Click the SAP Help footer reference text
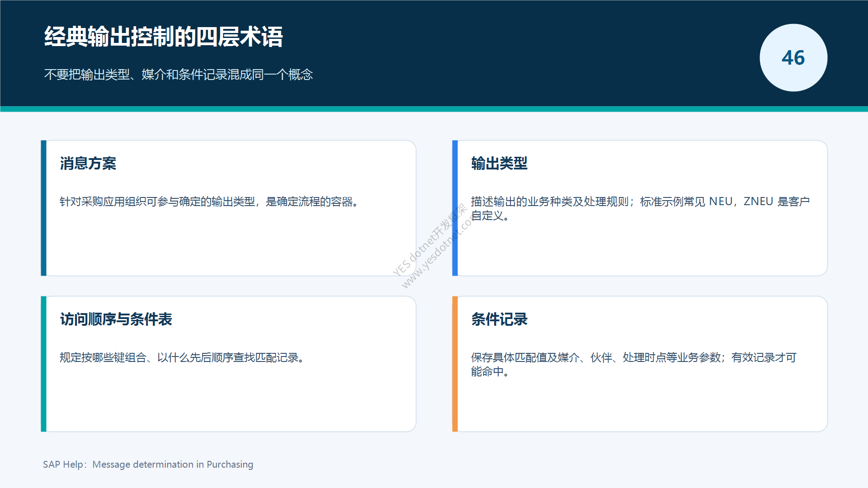This screenshot has width=868, height=488. point(148,465)
